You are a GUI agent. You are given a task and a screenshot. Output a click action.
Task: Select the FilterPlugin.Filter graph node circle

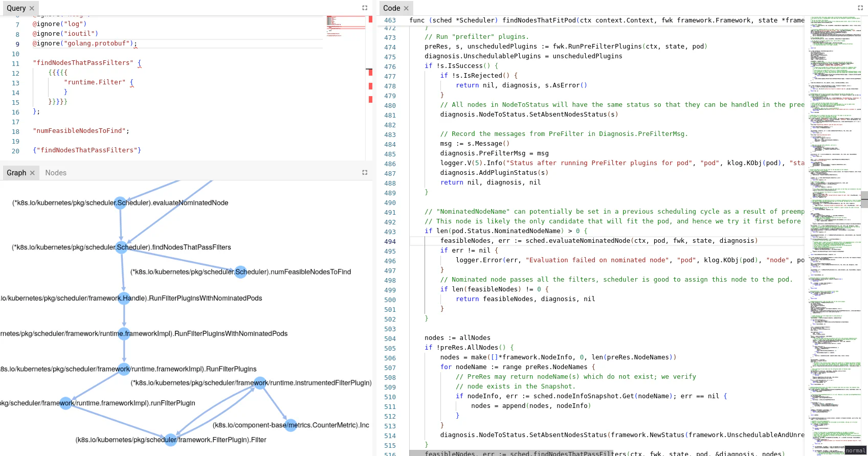click(x=171, y=440)
